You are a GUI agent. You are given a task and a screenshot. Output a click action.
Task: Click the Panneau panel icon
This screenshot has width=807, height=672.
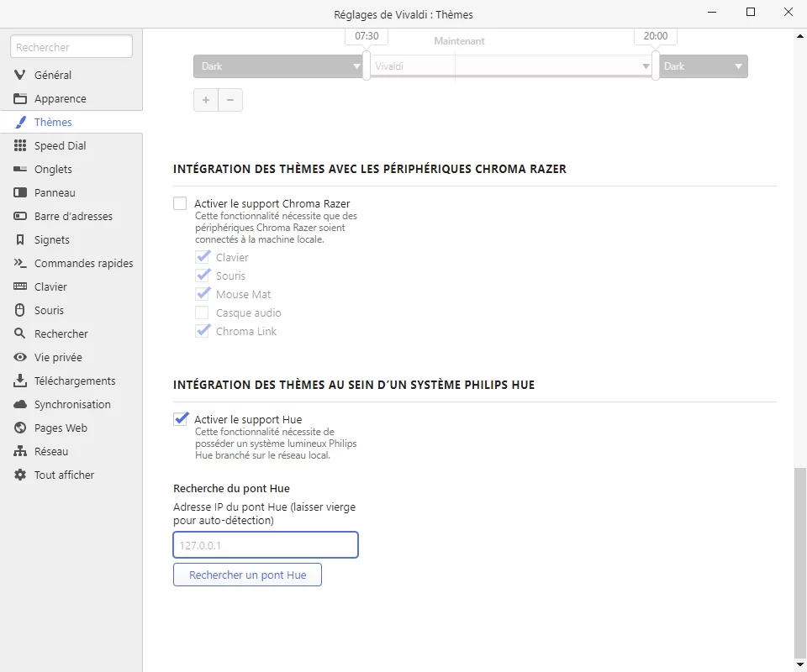[20, 193]
